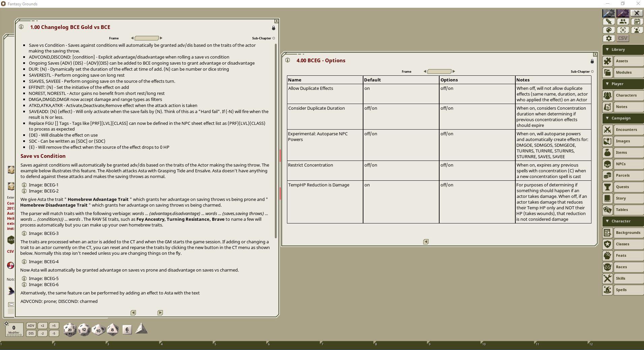Click the d20 die
This screenshot has width=644, height=350.
pyautogui.click(x=70, y=330)
